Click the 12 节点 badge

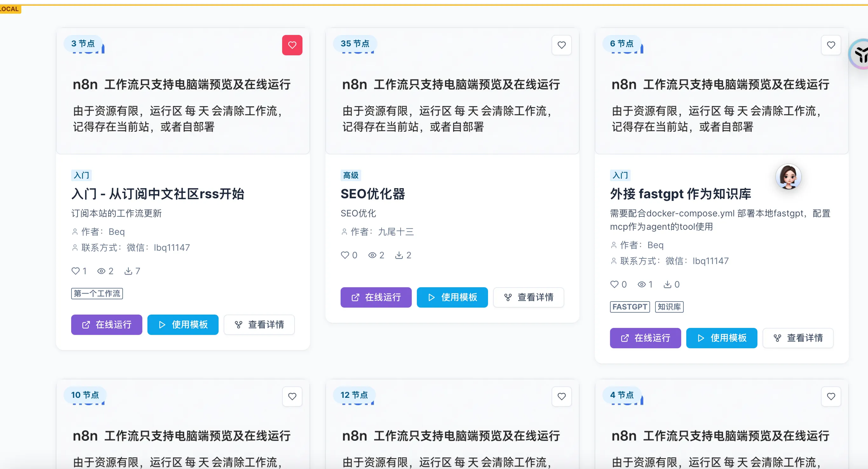tap(354, 395)
